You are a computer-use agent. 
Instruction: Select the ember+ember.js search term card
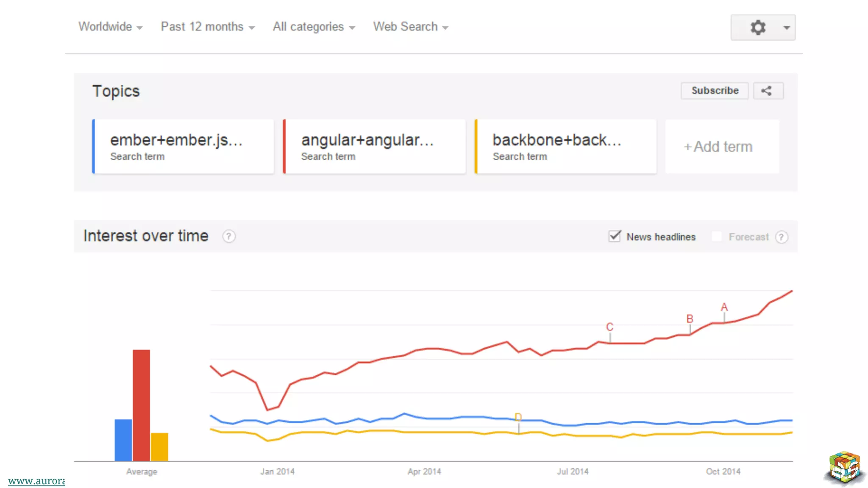[183, 147]
